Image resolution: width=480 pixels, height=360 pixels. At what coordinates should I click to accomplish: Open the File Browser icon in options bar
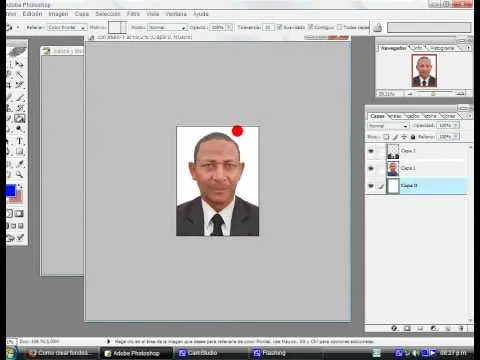tap(378, 28)
